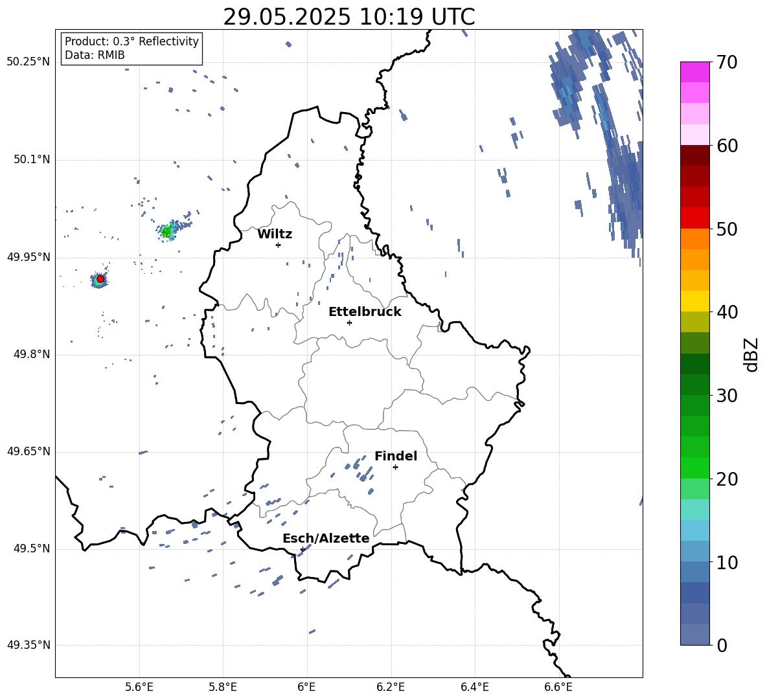
Task: Click the colorbar tick label 40
Action: pyautogui.click(x=727, y=312)
